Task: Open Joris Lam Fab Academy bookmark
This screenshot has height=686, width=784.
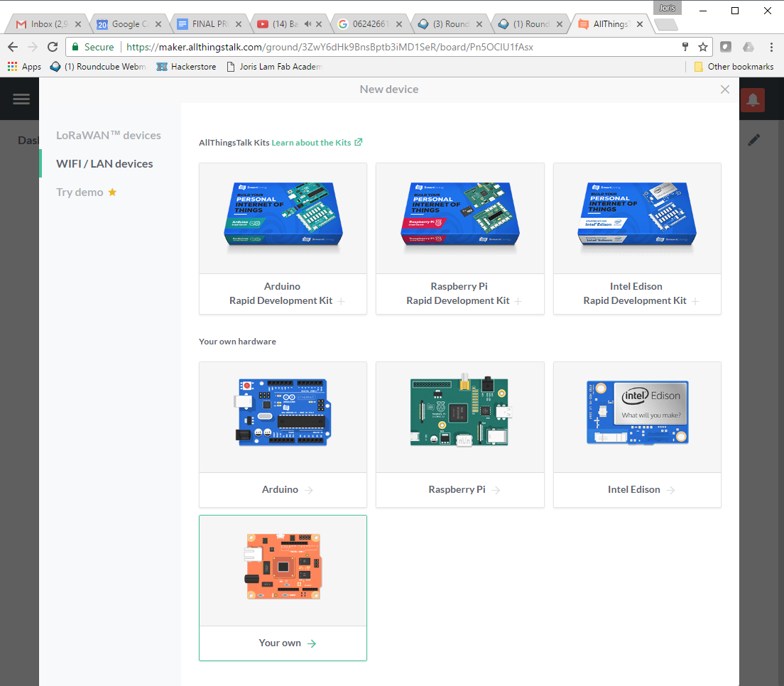Action: point(275,67)
